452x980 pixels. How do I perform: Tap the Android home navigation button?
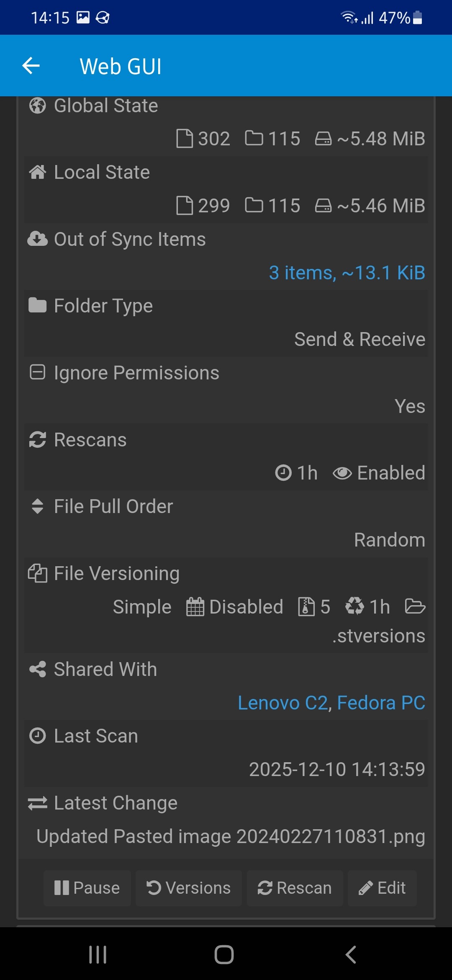point(224,955)
